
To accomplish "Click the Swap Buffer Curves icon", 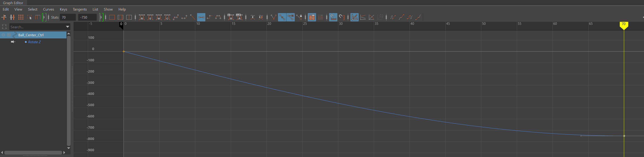I will coord(261,17).
